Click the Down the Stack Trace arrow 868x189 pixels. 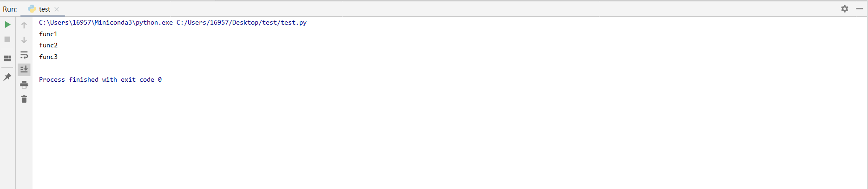pyautogui.click(x=24, y=40)
